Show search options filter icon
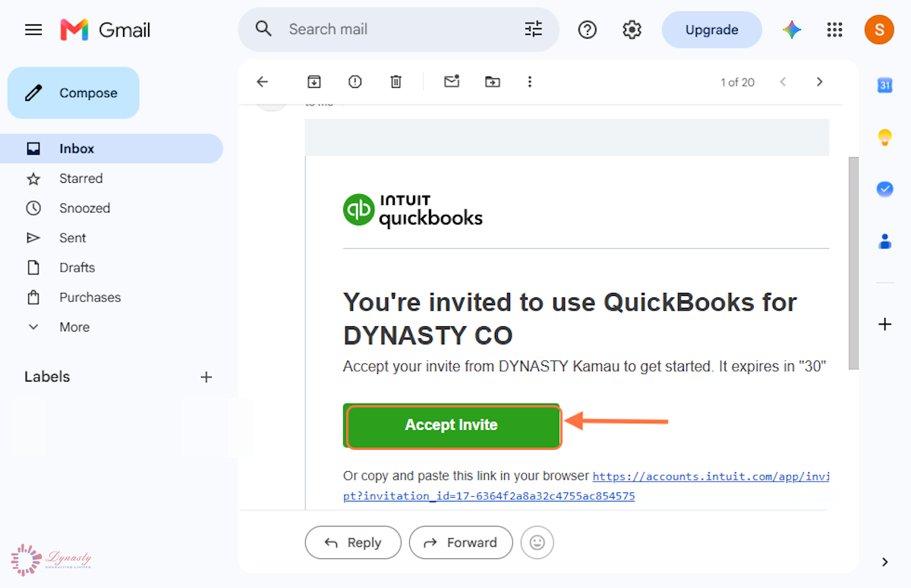 [x=534, y=30]
